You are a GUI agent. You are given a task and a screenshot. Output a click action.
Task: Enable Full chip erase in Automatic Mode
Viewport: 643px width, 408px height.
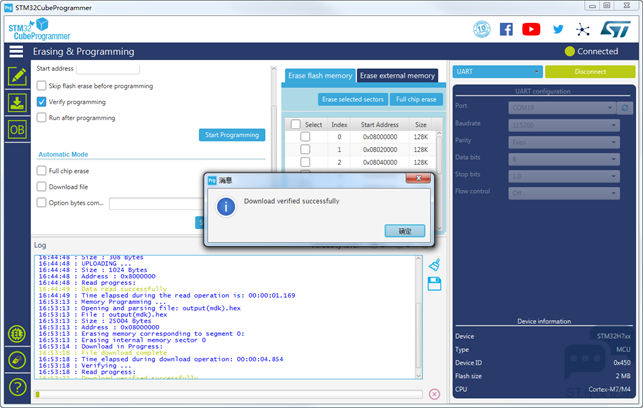[x=41, y=171]
